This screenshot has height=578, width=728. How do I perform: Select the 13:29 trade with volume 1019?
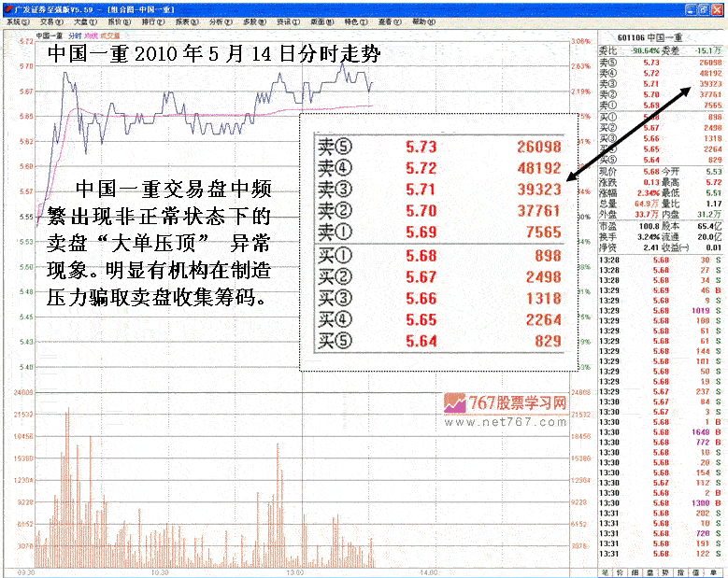660,310
